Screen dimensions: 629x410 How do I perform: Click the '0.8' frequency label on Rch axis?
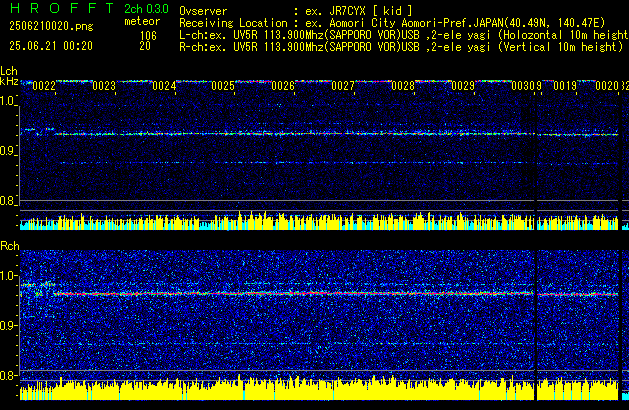coord(8,375)
